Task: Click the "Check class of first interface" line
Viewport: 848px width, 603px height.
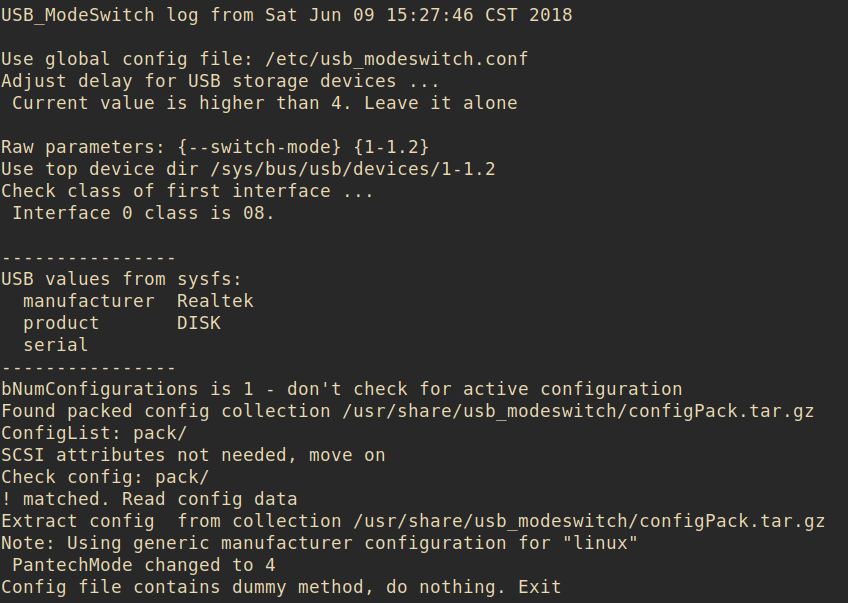Action: click(x=187, y=191)
